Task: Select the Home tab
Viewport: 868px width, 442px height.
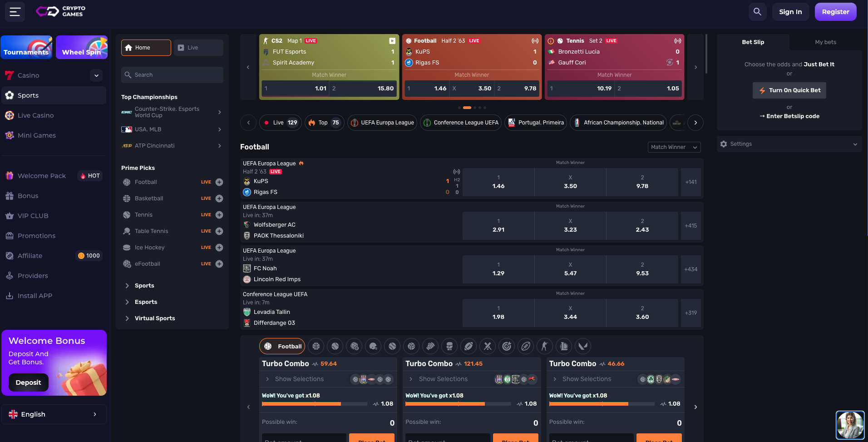Action: coord(146,48)
